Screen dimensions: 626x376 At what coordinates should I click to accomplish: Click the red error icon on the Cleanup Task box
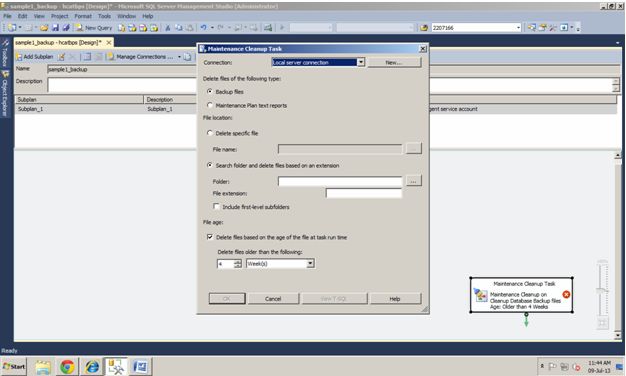click(x=566, y=295)
